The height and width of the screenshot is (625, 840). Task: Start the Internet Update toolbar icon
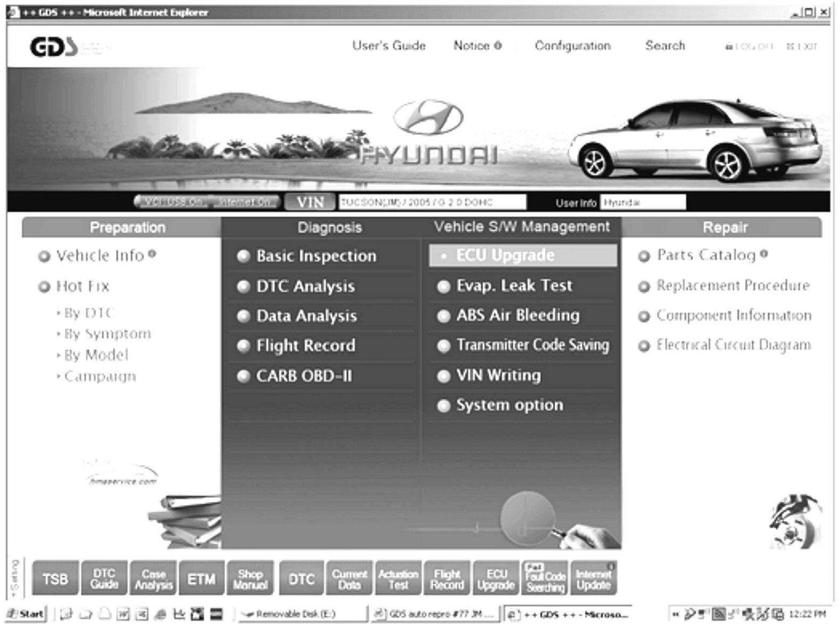pos(593,579)
